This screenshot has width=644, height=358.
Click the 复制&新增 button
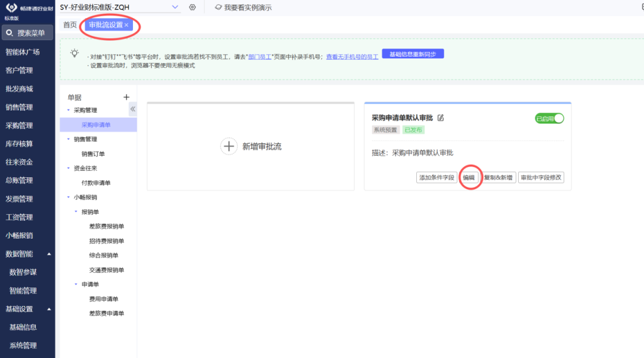click(x=499, y=178)
